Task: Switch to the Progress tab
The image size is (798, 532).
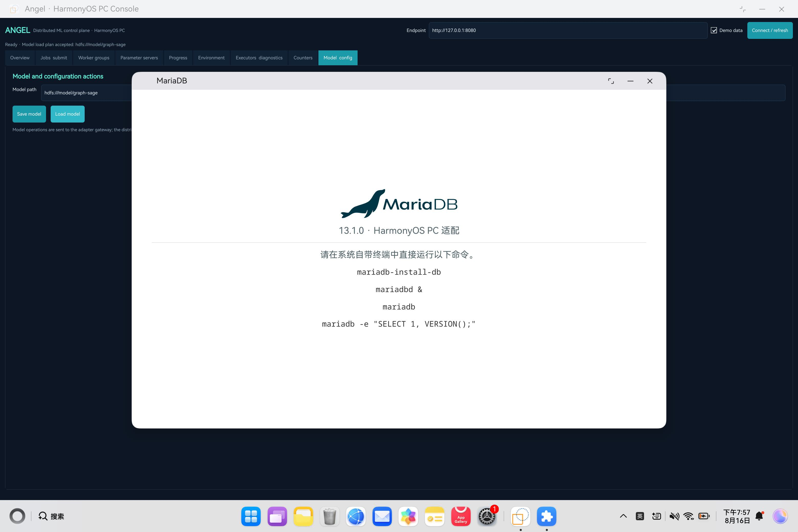Action: tap(178, 58)
